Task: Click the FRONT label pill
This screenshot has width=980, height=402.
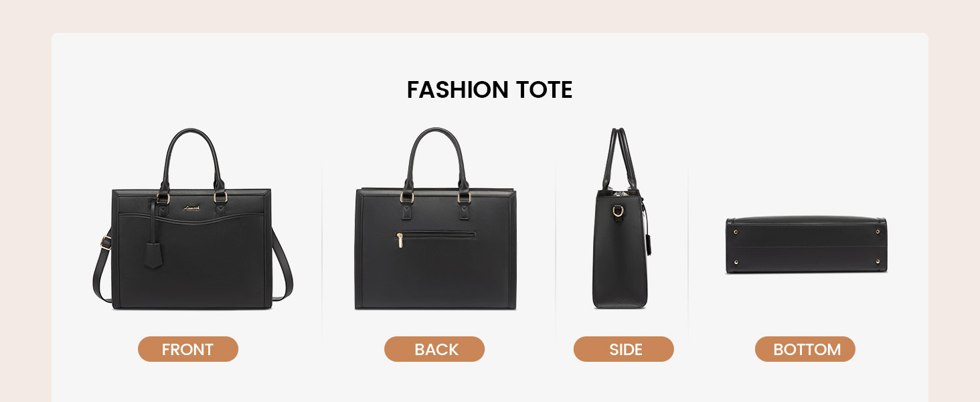Action: click(188, 349)
